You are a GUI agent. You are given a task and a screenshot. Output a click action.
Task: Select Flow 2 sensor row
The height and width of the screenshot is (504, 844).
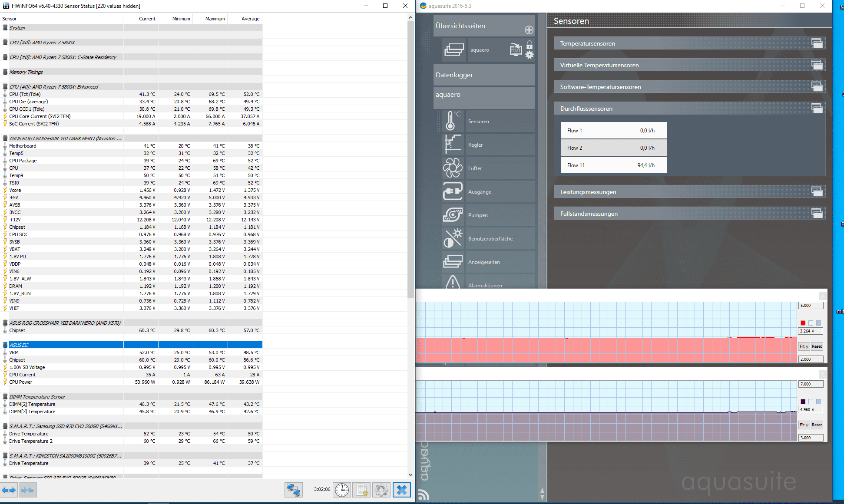[x=614, y=148]
